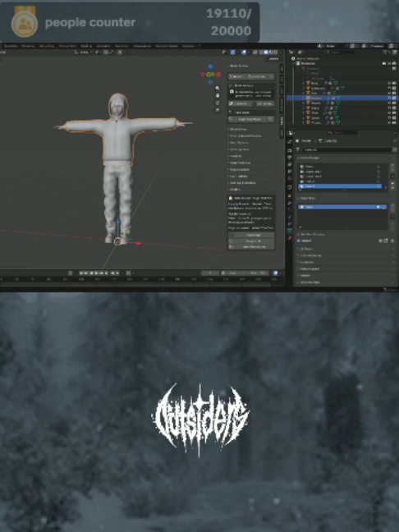The width and height of the screenshot is (399, 532).
Task: Switch to red Material properties tab
Action: coord(290,238)
